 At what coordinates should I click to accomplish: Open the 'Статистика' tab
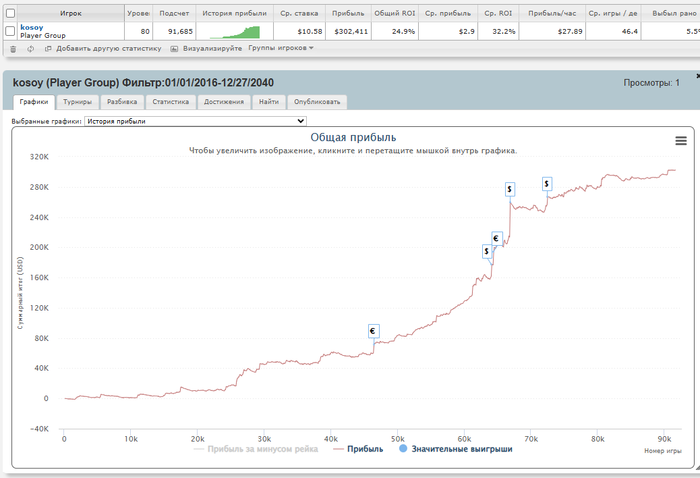[171, 102]
